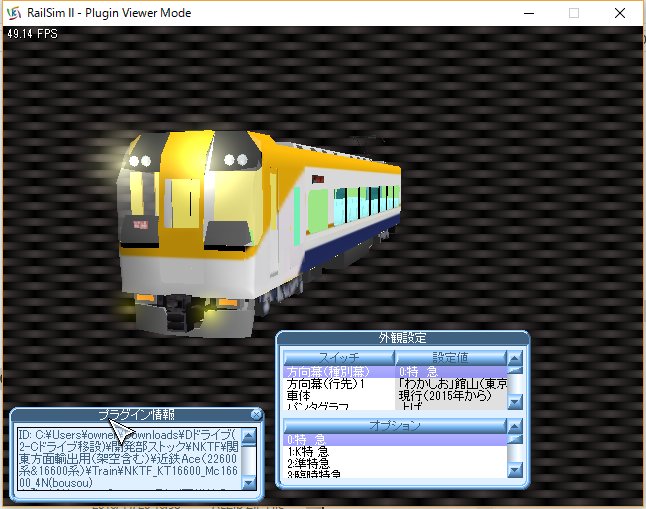Click the 外観設定 panel title bar
This screenshot has width=646, height=509.
pyautogui.click(x=403, y=338)
